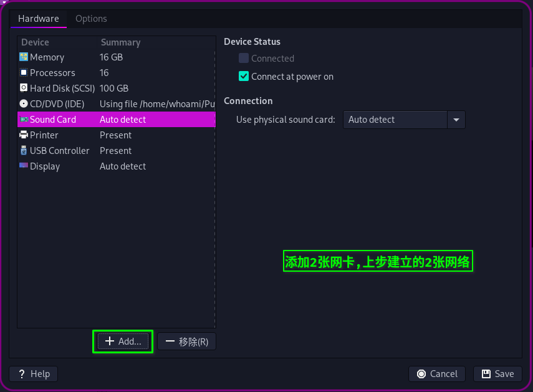Image resolution: width=533 pixels, height=392 pixels.
Task: Click the Add... button
Action: (x=123, y=342)
